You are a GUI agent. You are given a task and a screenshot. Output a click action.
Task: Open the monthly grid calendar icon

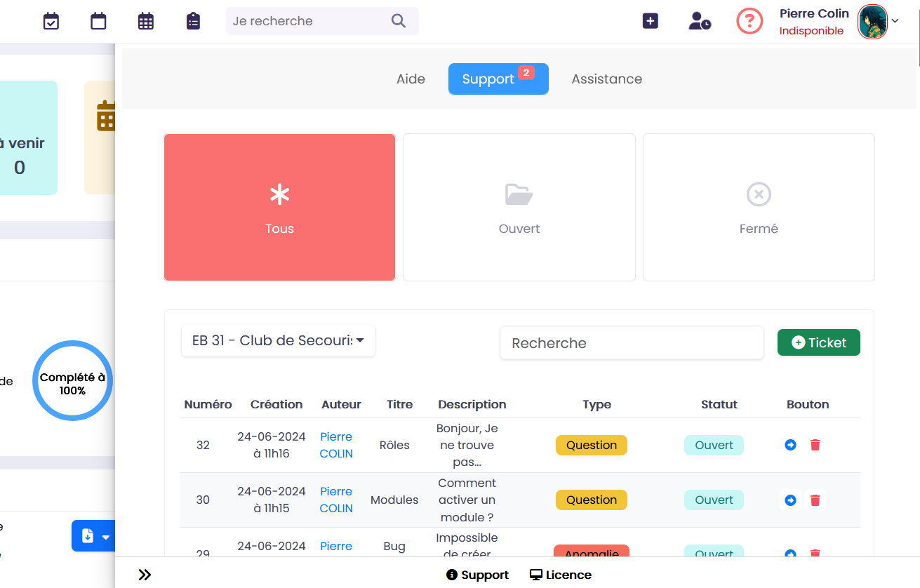point(146,21)
